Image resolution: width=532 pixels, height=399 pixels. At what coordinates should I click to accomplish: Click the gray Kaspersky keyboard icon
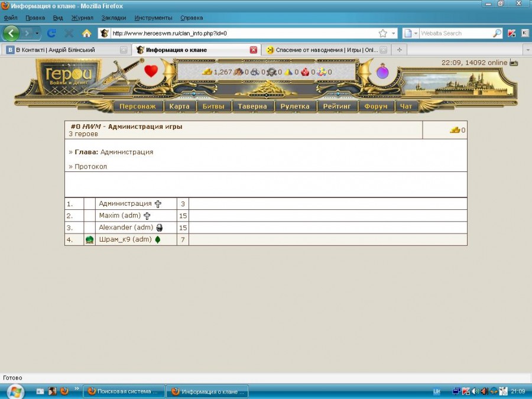click(x=524, y=33)
